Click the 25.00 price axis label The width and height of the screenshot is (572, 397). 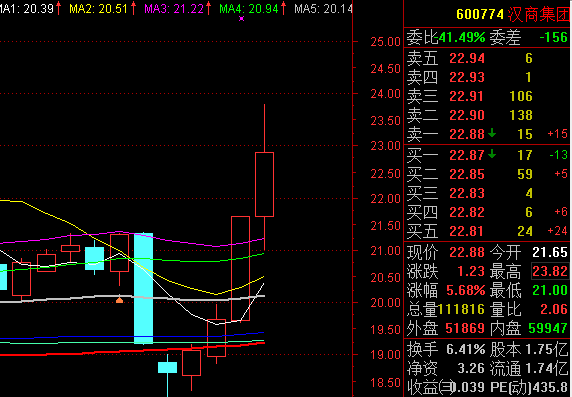pyautogui.click(x=385, y=42)
